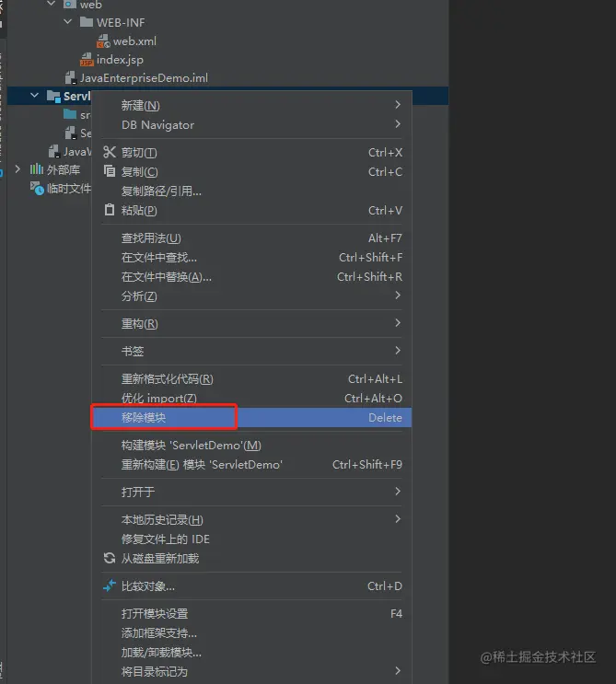Click the scratch files (临时文件) clock icon

click(37, 189)
